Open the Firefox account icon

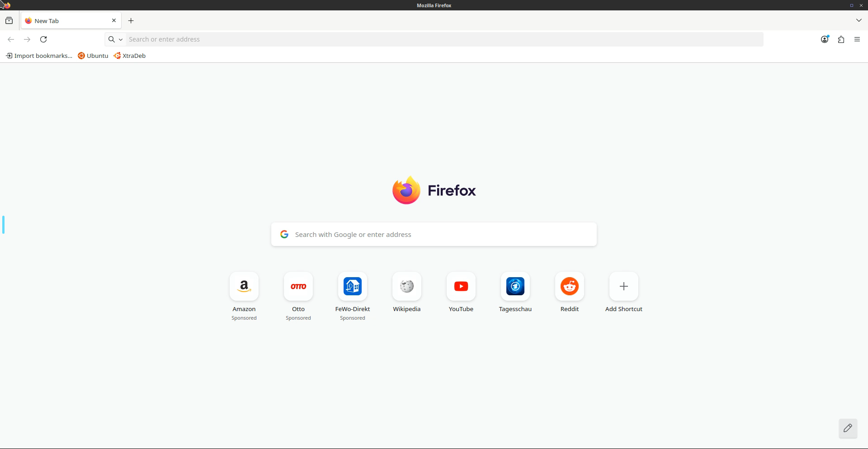824,39
